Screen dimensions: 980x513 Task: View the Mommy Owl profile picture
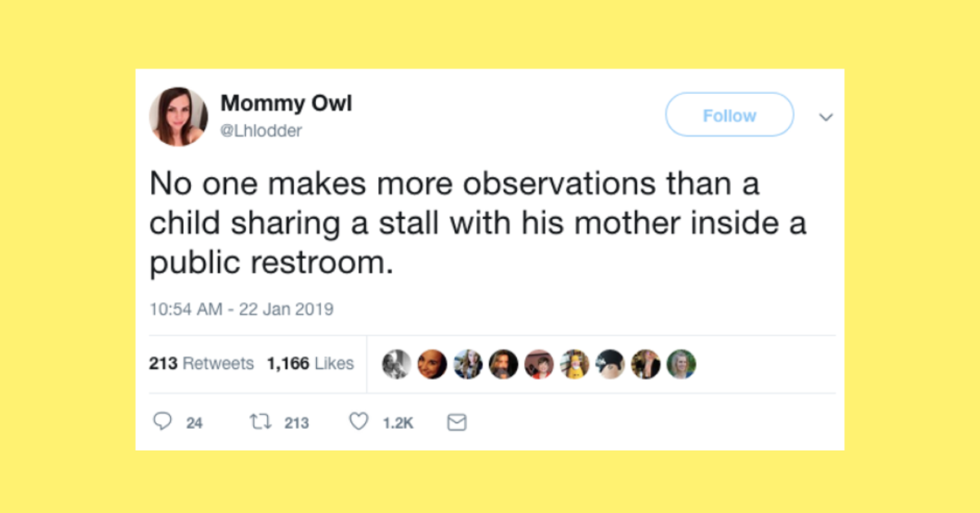point(179,116)
